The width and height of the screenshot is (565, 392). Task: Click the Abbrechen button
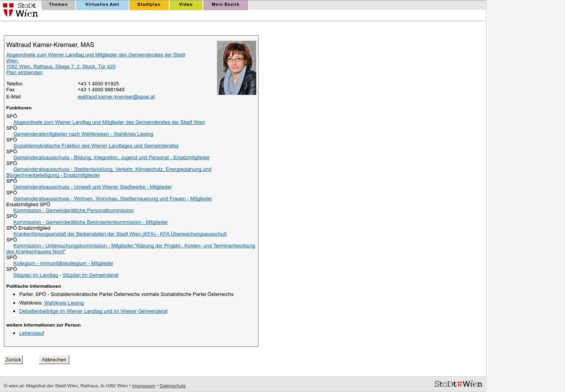(x=54, y=359)
